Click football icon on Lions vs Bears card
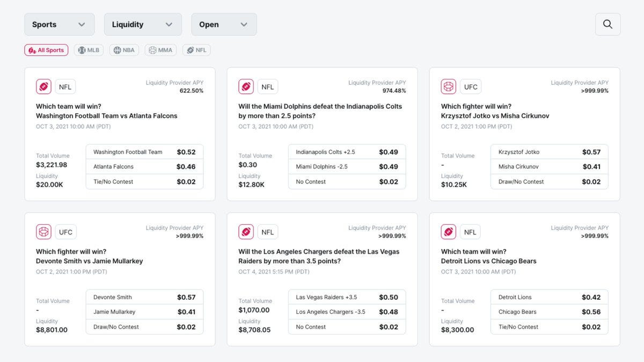 [x=449, y=232]
